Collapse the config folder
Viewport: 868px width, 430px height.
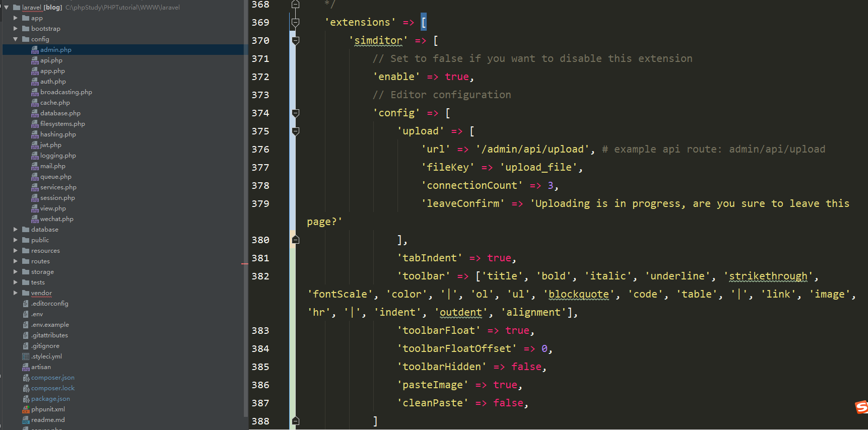coord(16,39)
